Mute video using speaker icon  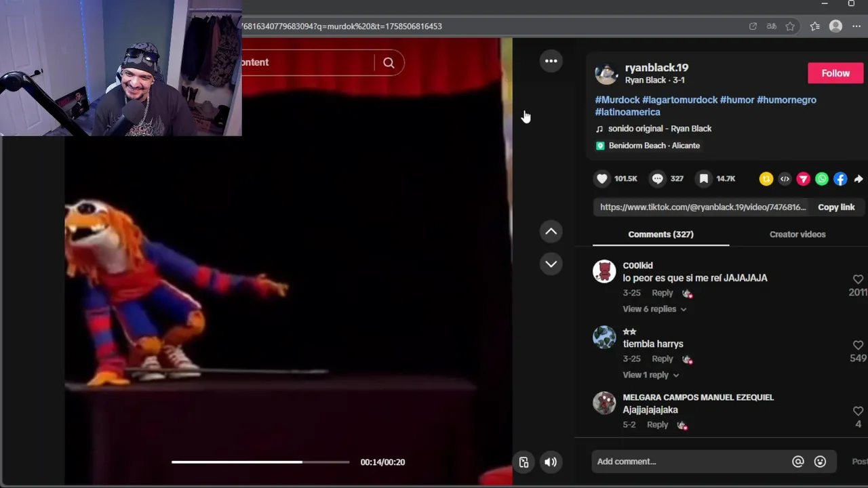tap(551, 462)
